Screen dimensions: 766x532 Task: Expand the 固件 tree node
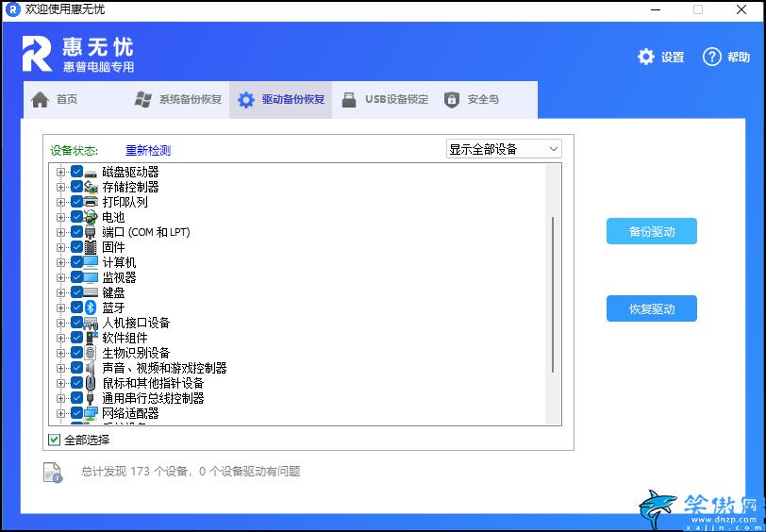(60, 247)
